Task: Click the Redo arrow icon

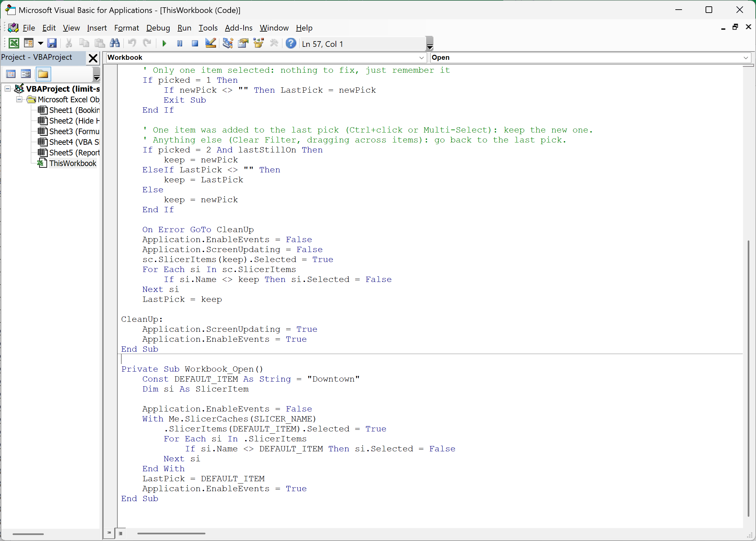Action: coord(147,43)
